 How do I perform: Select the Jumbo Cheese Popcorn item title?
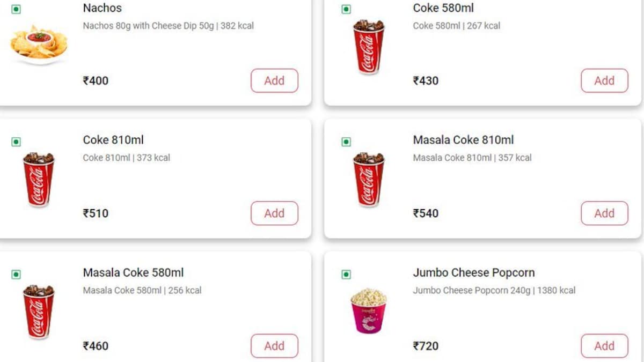point(474,272)
